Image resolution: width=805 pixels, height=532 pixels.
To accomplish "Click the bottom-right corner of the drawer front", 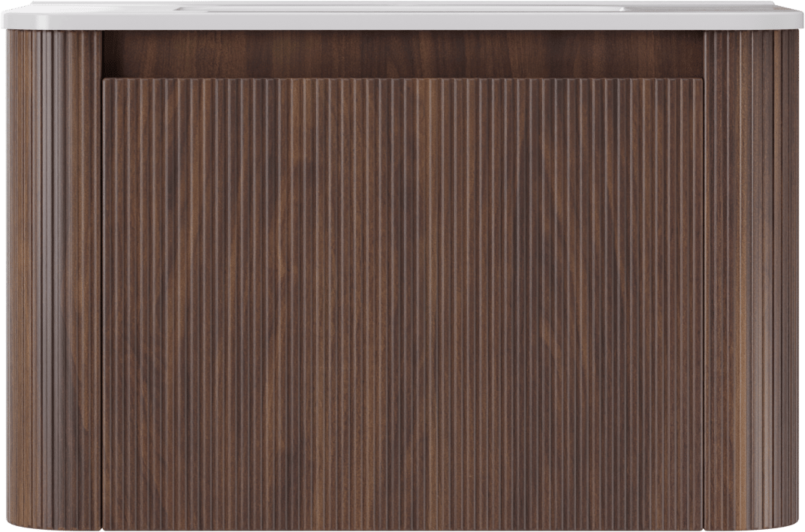I will coord(700,525).
